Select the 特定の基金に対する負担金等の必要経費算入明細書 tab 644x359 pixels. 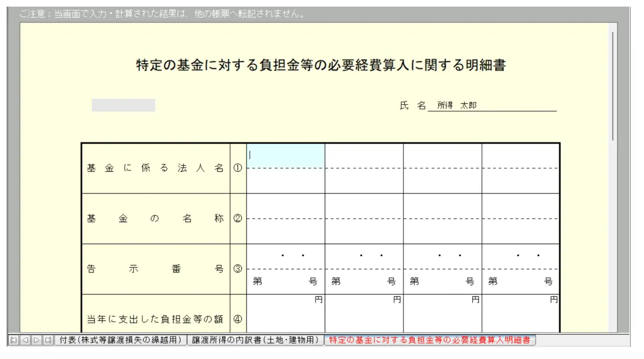point(430,340)
